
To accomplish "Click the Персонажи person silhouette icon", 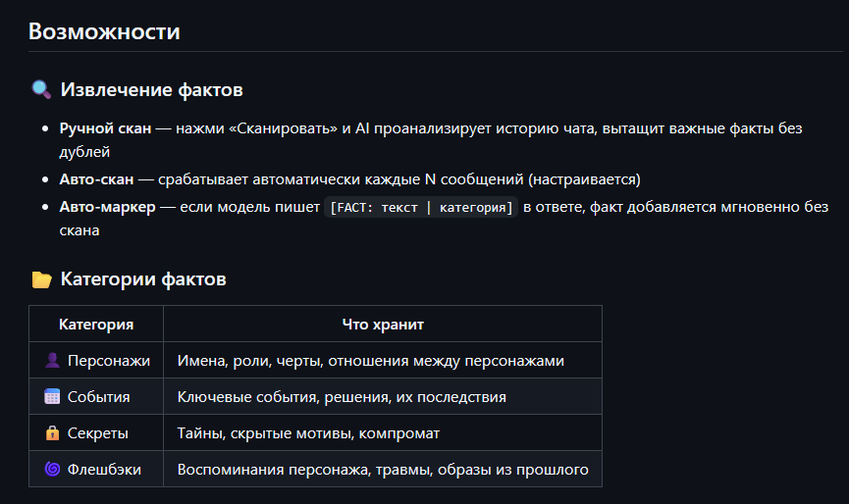I will coord(53,361).
